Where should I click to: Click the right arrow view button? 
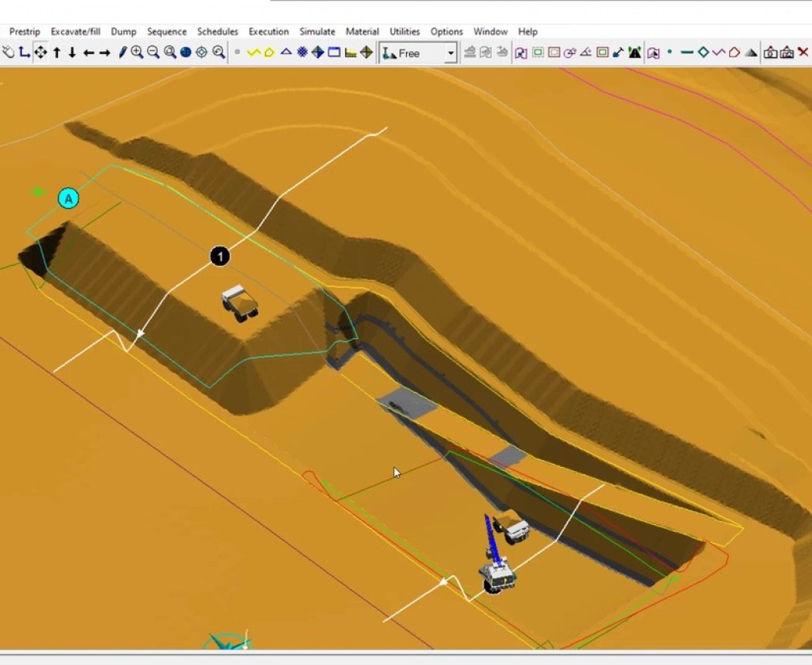pyautogui.click(x=104, y=53)
